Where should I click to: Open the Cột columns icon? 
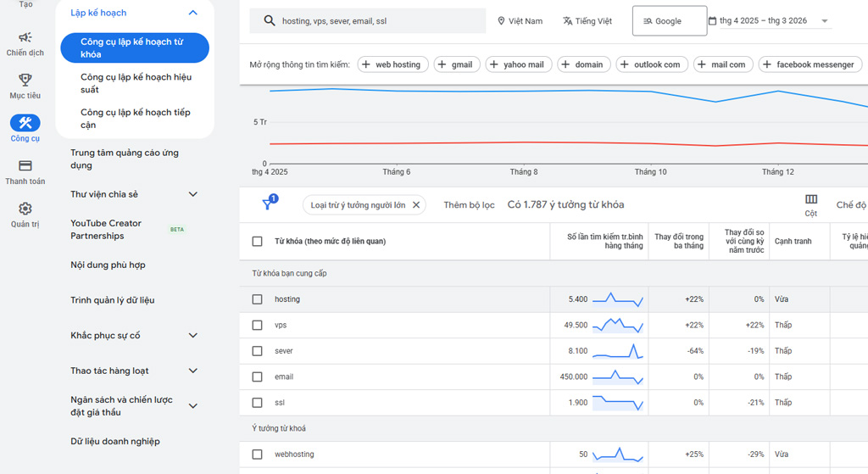pyautogui.click(x=810, y=200)
